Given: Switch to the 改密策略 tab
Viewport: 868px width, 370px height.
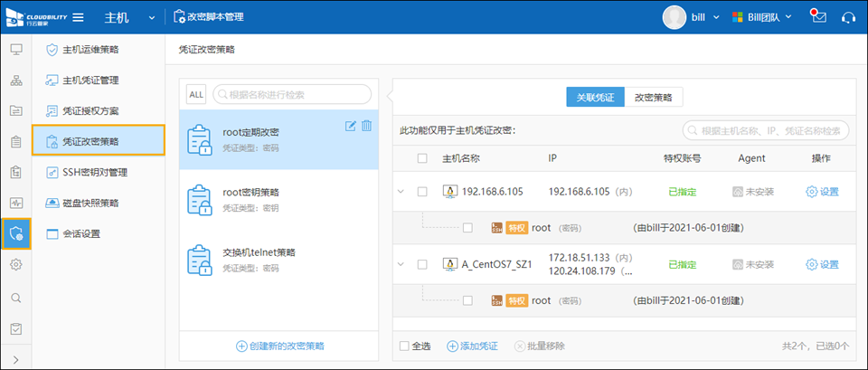Looking at the screenshot, I should pos(653,97).
